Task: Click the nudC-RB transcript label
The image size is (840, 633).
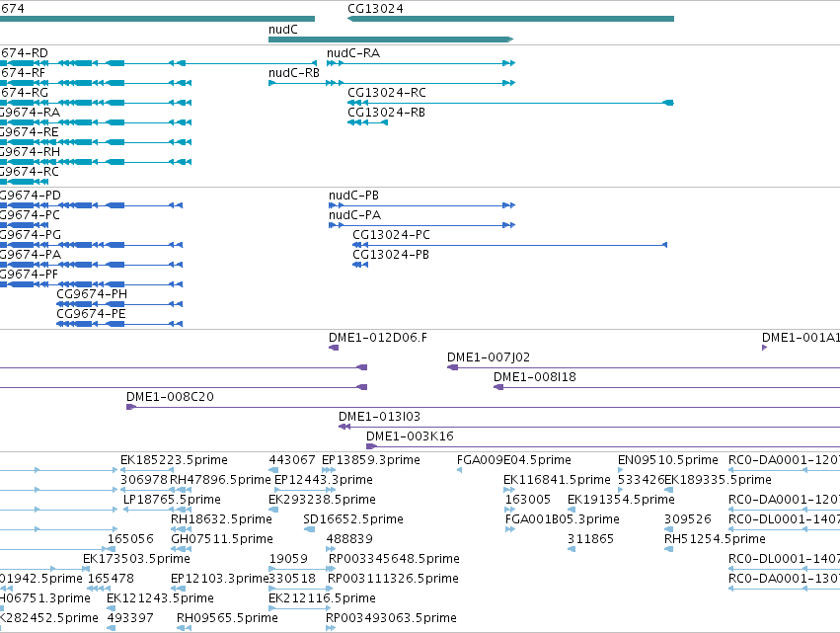Action: point(293,73)
